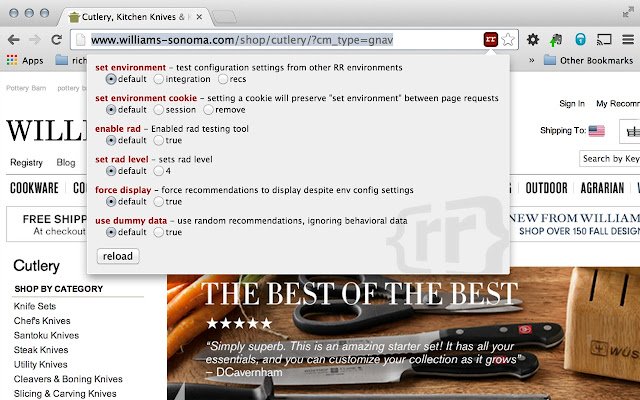Viewport: 640px width, 400px height.
Task: Click the Free Shipping promo banner
Action: (x=47, y=224)
